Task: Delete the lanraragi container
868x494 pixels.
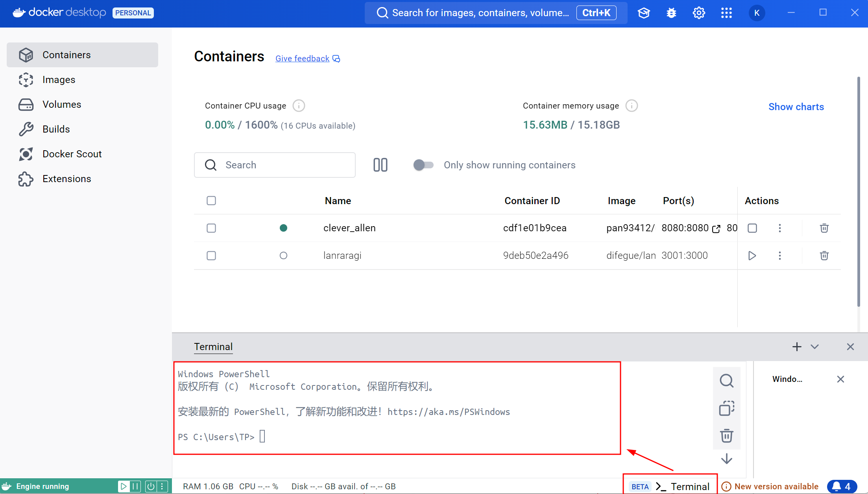Action: 824,256
